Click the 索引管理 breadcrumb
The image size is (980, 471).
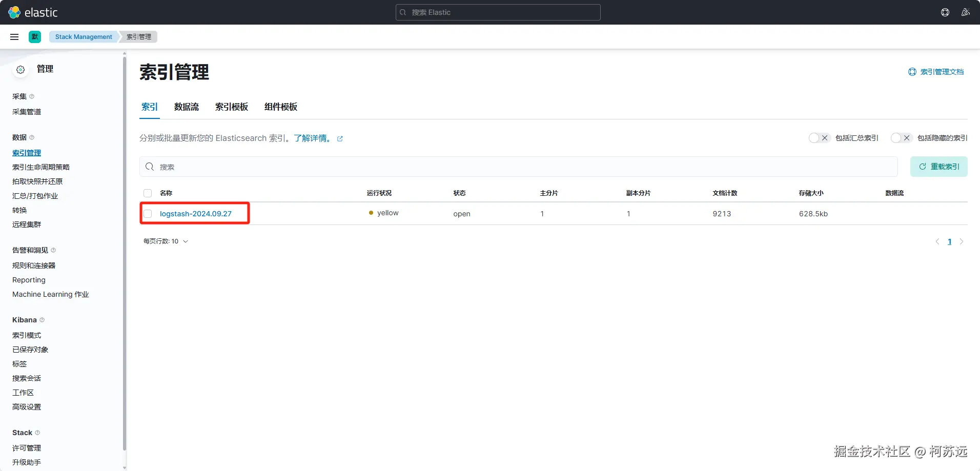139,37
